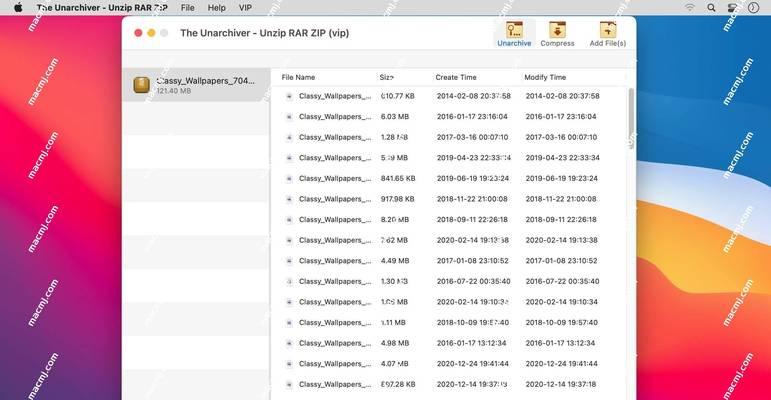Click create time 2020-12-24 19:41:44

[473, 364]
